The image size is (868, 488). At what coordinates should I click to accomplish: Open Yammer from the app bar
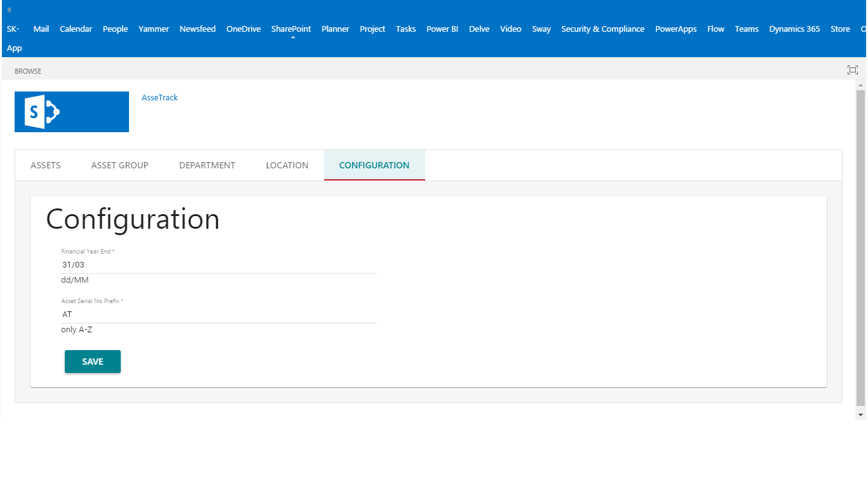click(x=154, y=29)
